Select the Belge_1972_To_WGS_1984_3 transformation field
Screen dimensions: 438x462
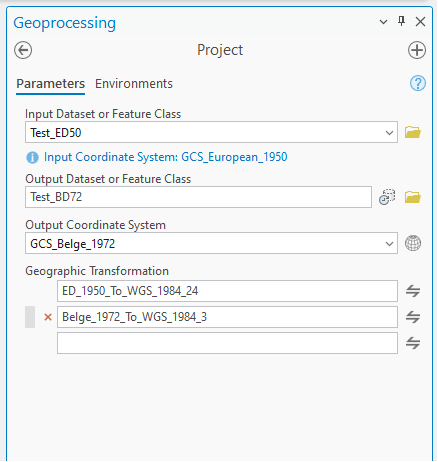click(x=227, y=317)
